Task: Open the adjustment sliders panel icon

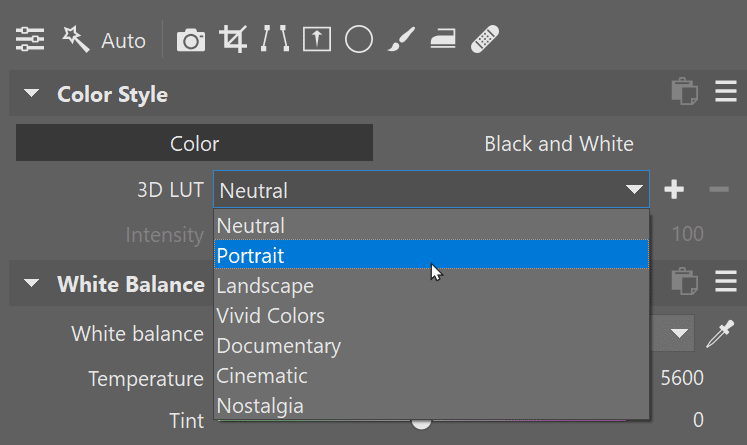Action: pos(30,39)
